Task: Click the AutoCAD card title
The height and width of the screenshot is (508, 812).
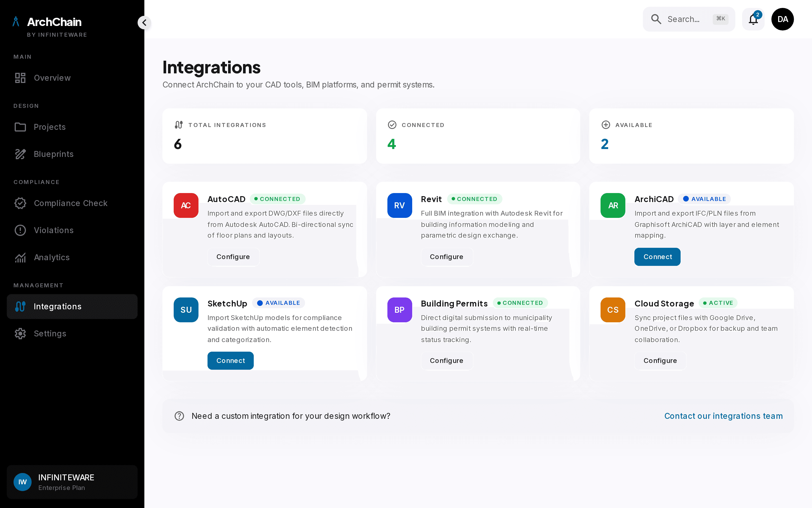Action: tap(226, 199)
